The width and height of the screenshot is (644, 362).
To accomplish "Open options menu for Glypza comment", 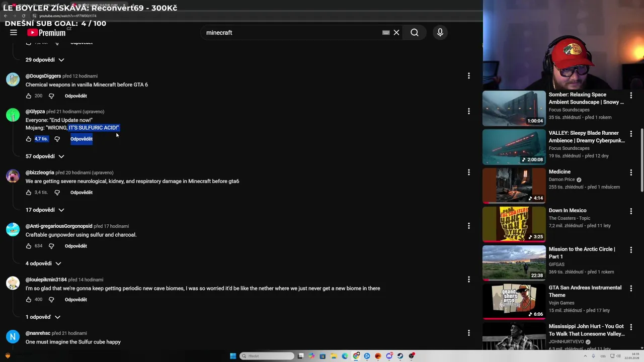I will [x=469, y=111].
